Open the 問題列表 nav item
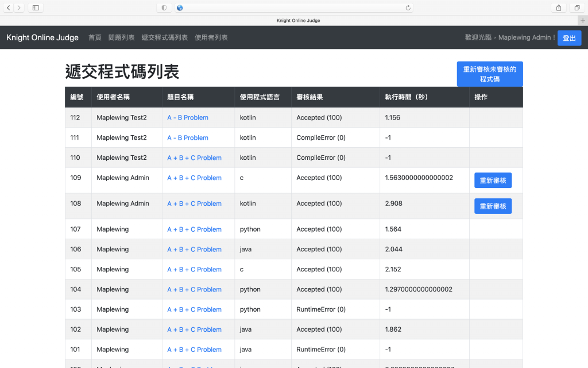Viewport: 588px width, 368px height. point(122,37)
